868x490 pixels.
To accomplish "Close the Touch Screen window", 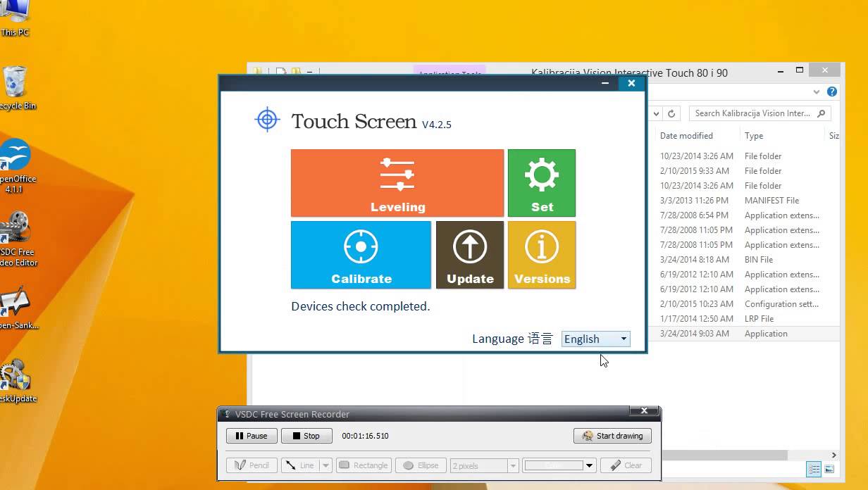I will tap(631, 83).
